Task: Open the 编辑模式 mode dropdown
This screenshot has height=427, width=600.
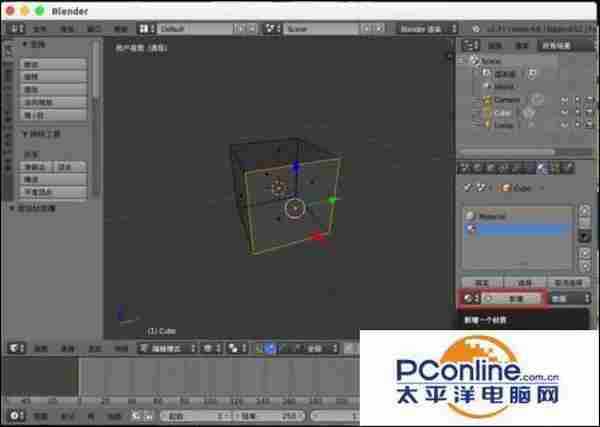Action: click(167, 348)
